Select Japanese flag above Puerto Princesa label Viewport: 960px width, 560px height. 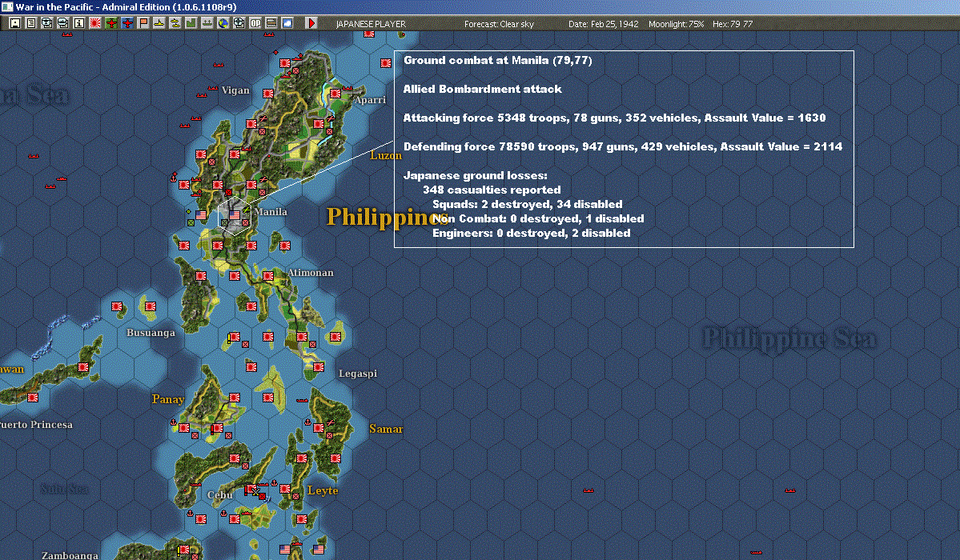(x=33, y=398)
